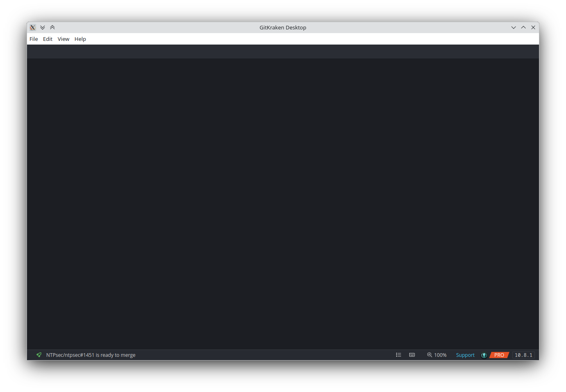Click the 10.8.1 version number

point(523,355)
